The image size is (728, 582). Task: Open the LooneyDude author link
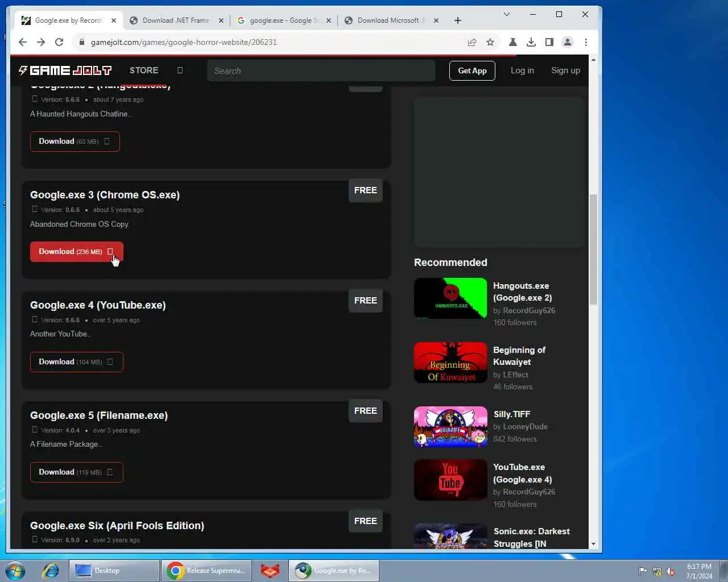click(525, 427)
